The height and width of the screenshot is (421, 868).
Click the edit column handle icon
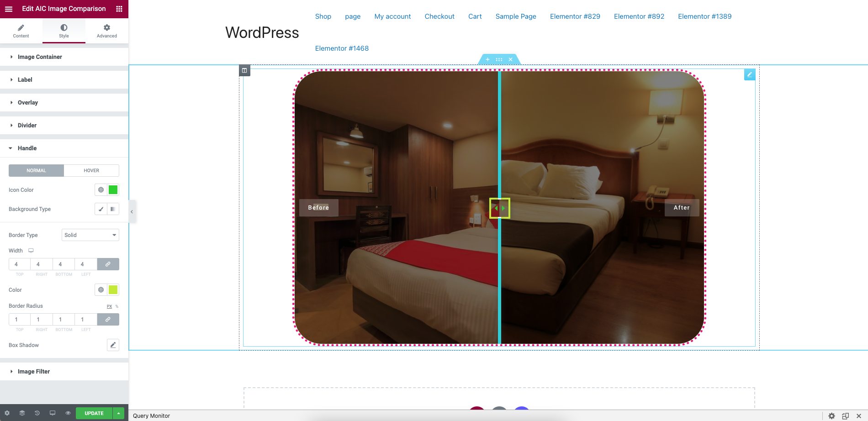coord(244,70)
